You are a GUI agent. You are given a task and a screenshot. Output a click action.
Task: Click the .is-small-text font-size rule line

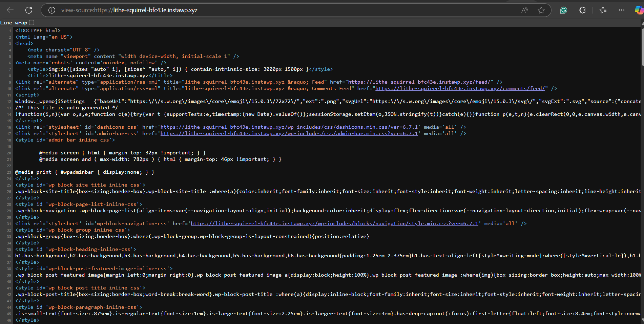[328, 314]
